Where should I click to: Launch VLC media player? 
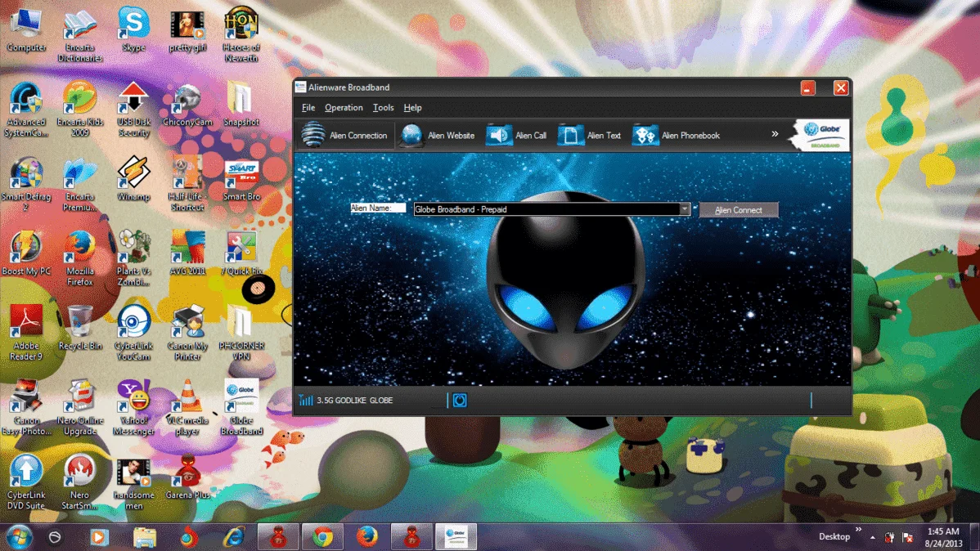(187, 408)
